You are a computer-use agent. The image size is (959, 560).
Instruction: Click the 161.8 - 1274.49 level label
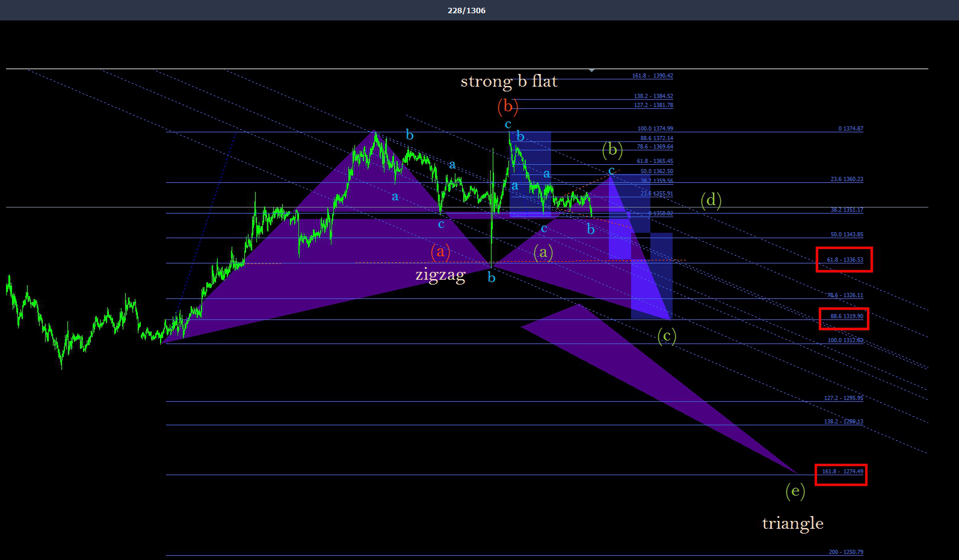click(842, 472)
